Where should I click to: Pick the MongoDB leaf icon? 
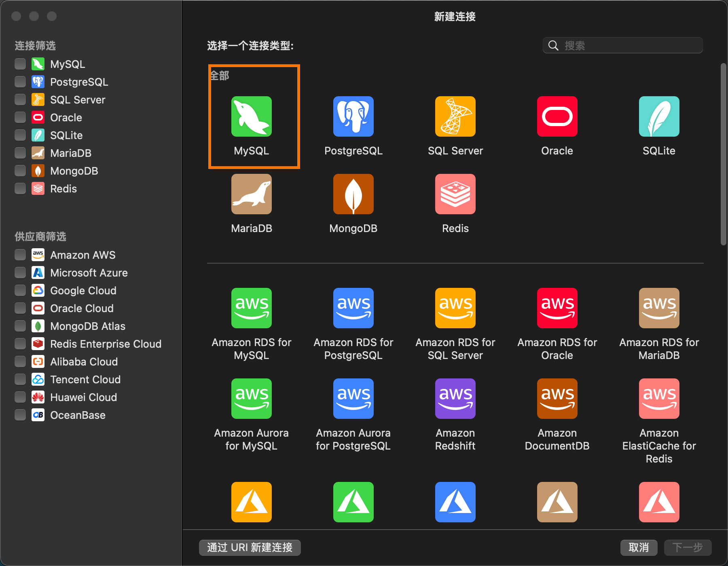coord(353,194)
